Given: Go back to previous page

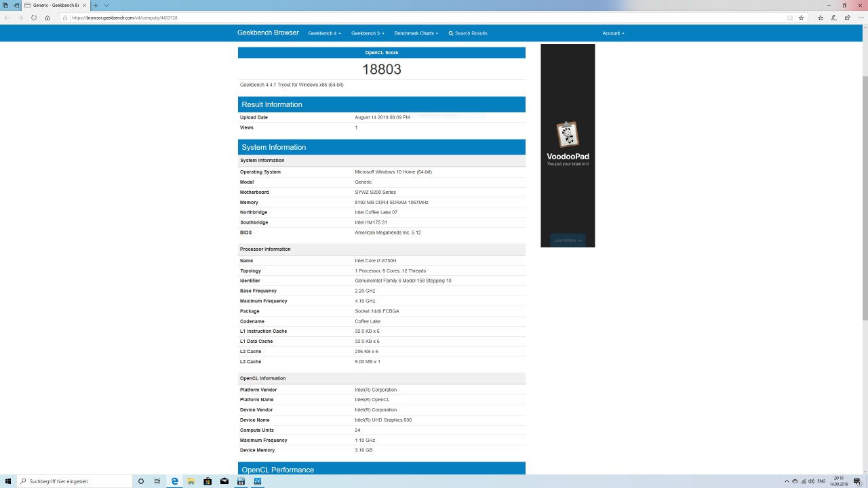Looking at the screenshot, I should [7, 18].
